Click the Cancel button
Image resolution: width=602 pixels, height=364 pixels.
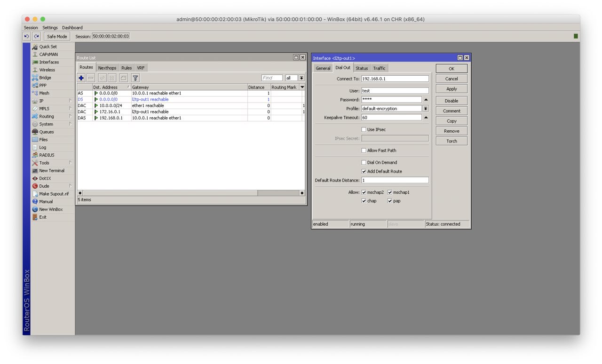tap(451, 79)
